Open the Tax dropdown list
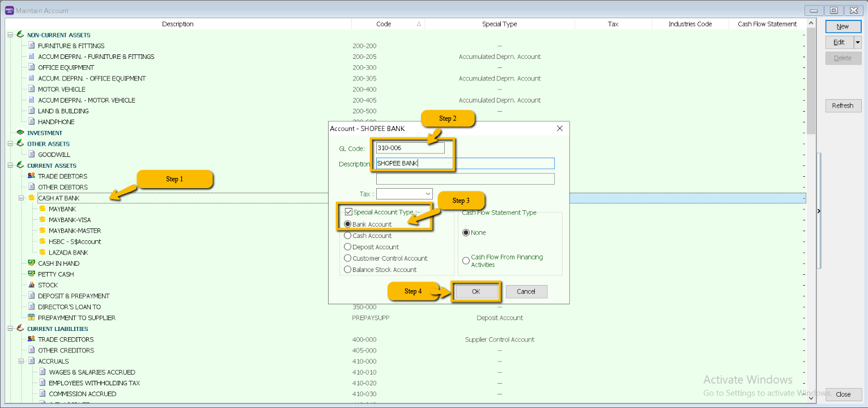The height and width of the screenshot is (408, 868). tap(427, 194)
